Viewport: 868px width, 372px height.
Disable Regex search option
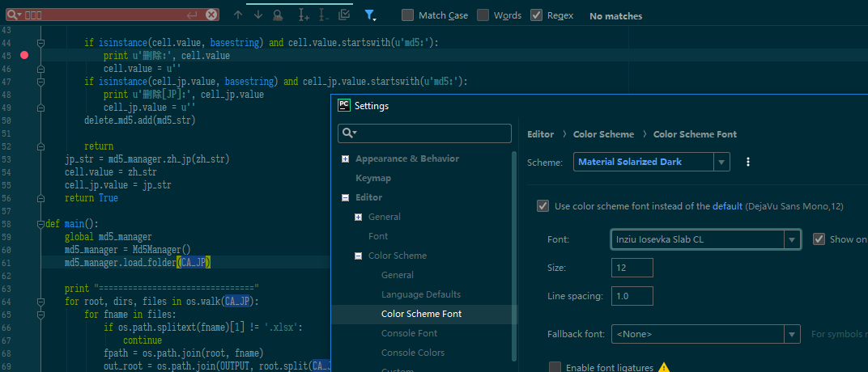536,15
